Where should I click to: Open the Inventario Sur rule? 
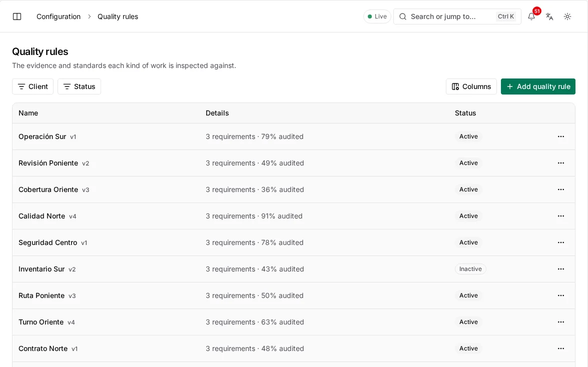[42, 269]
